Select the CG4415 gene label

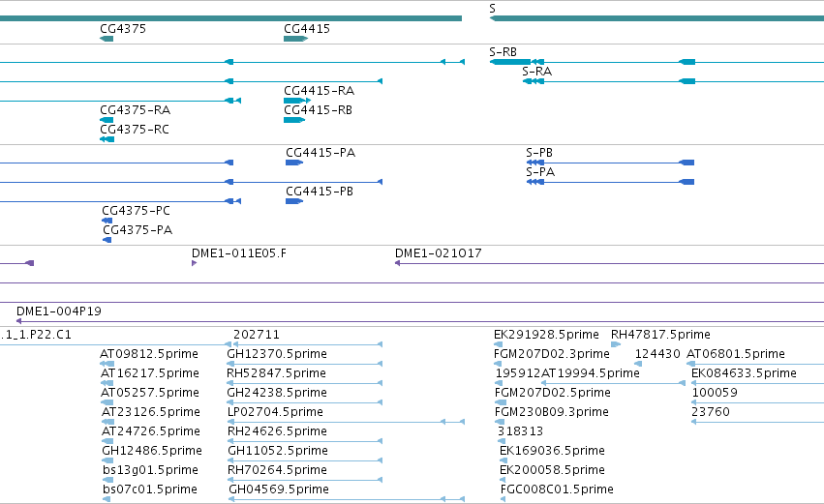[x=307, y=29]
